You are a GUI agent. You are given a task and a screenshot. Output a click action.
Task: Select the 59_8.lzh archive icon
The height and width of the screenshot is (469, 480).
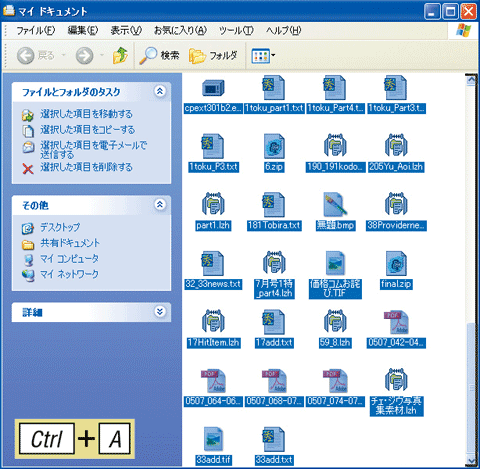[x=335, y=322]
